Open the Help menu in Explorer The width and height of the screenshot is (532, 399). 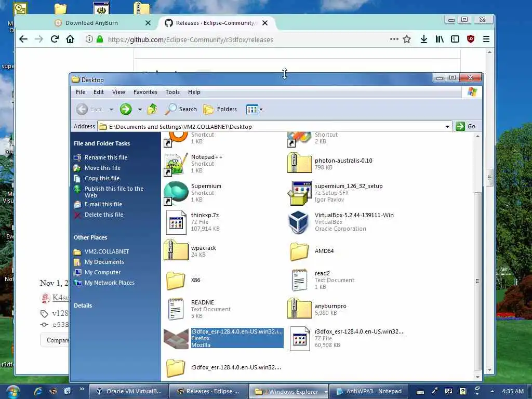point(194,92)
